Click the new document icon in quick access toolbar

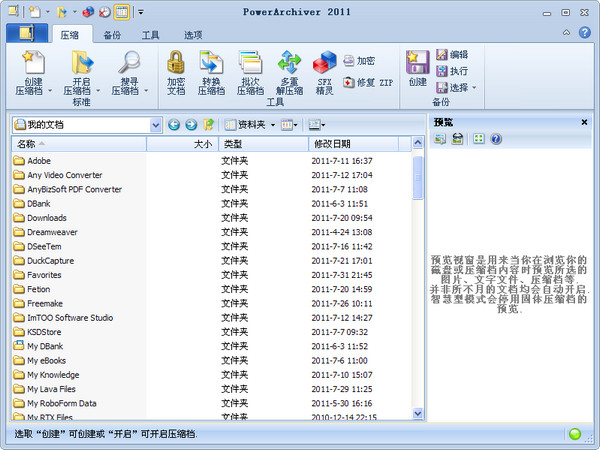[35, 12]
